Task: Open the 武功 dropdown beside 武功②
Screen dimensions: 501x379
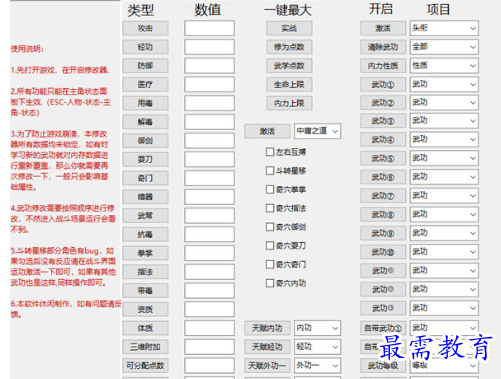Action: [x=444, y=103]
